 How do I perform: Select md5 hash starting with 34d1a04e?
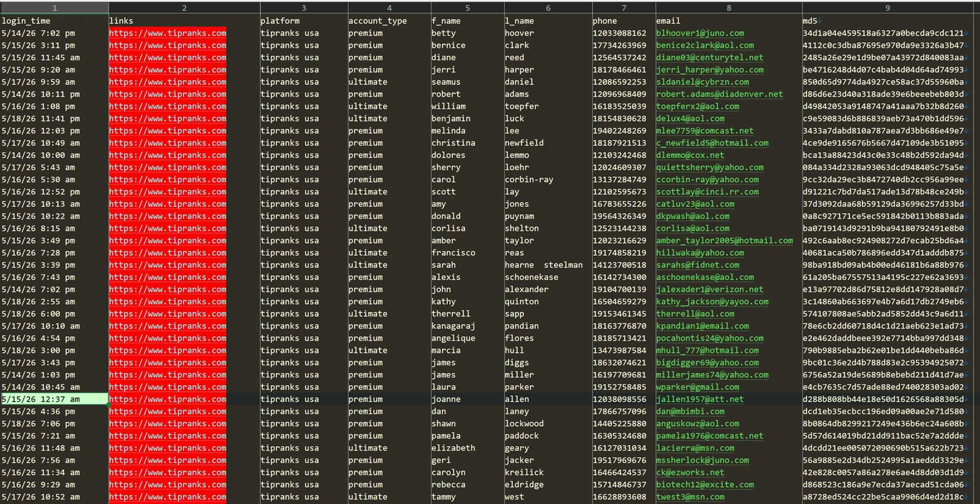883,33
